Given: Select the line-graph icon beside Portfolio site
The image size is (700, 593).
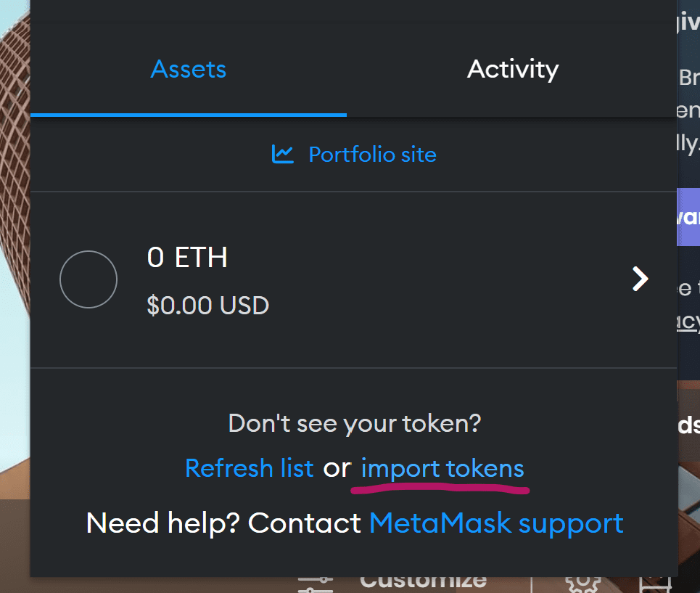Looking at the screenshot, I should (283, 154).
